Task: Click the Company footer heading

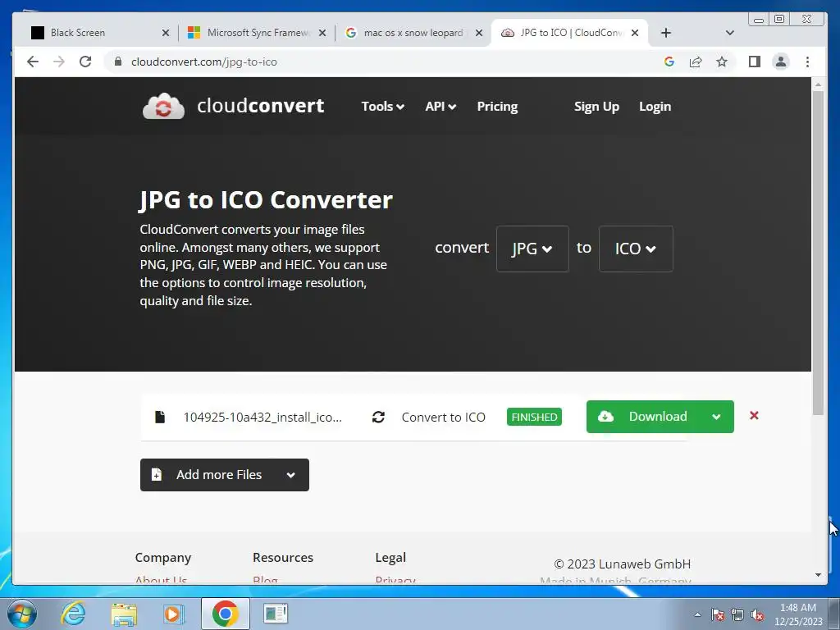Action: [x=163, y=557]
